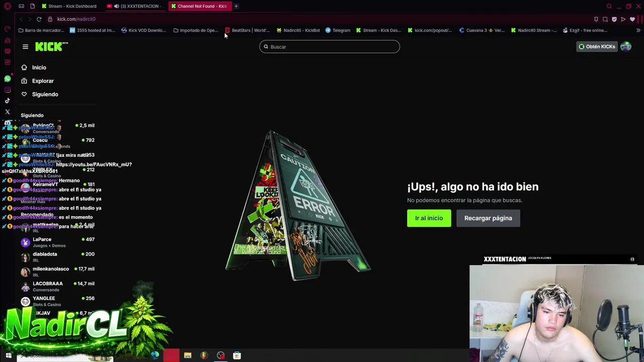Expand the bookmarks overflow chevron

coord(638,30)
